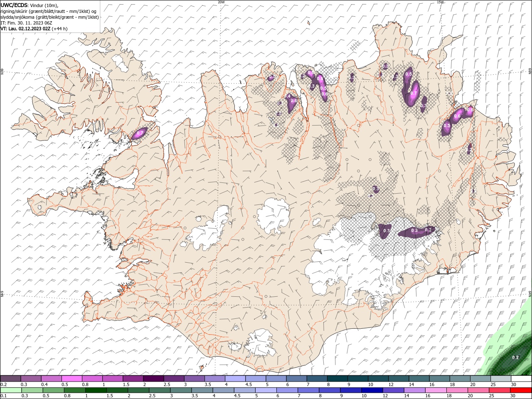Screen dimensions: 532x399
Task: Click the 'VT: Lau. 02.12.2023 02Z' valid time
Action: point(26,29)
